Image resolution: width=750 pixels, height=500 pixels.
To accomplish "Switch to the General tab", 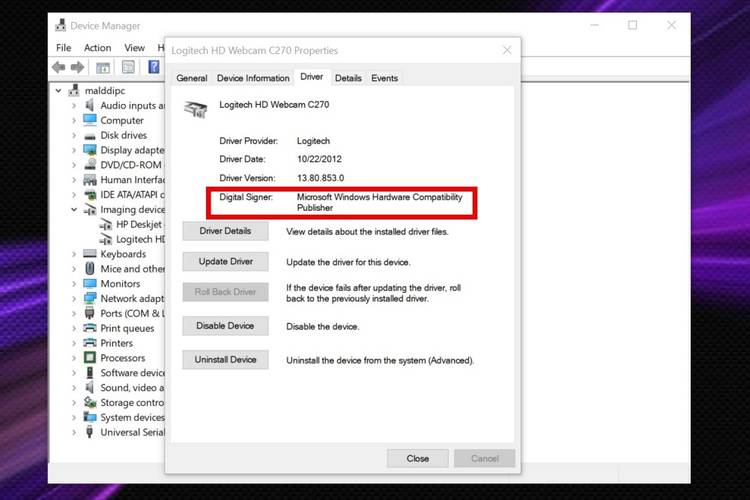I will click(x=191, y=78).
